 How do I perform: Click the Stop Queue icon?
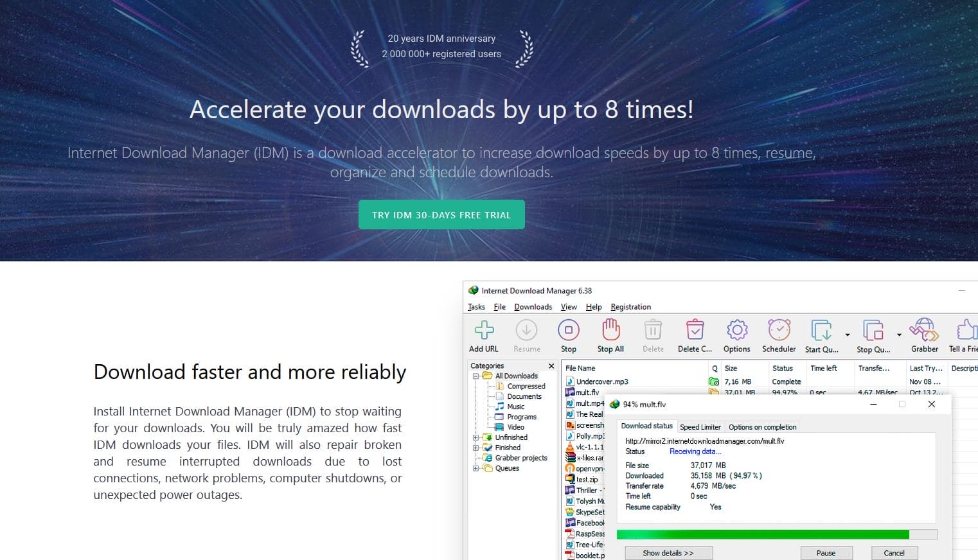point(873,331)
